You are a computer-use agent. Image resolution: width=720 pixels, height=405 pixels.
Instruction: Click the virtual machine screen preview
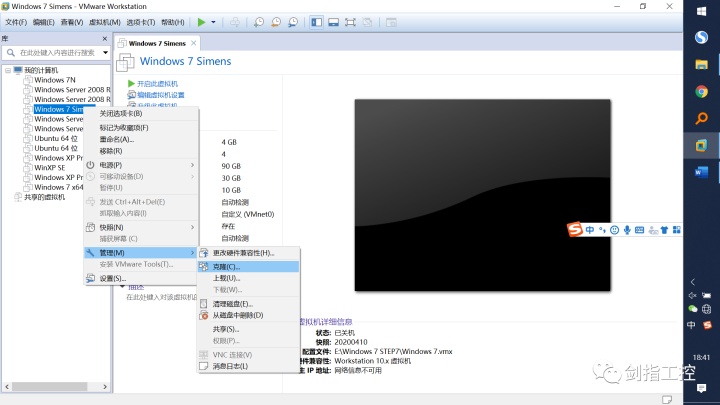[483, 195]
